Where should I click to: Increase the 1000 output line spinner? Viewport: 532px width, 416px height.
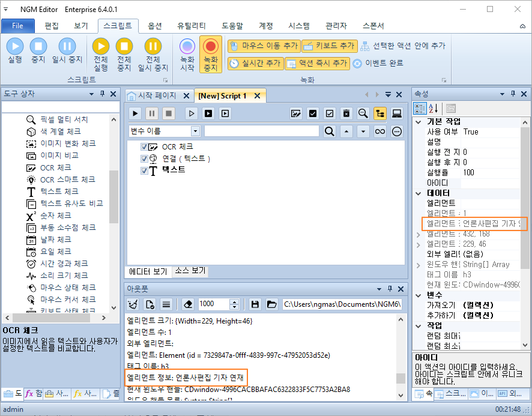[x=234, y=301]
